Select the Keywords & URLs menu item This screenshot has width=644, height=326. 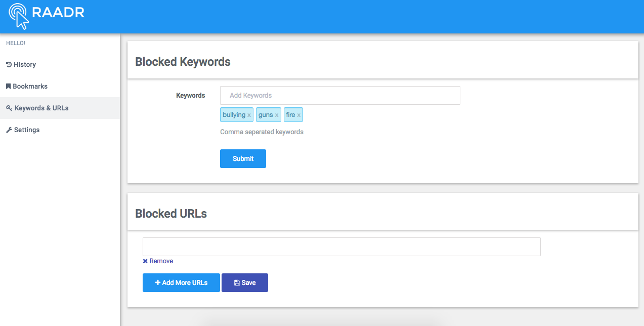pyautogui.click(x=41, y=108)
